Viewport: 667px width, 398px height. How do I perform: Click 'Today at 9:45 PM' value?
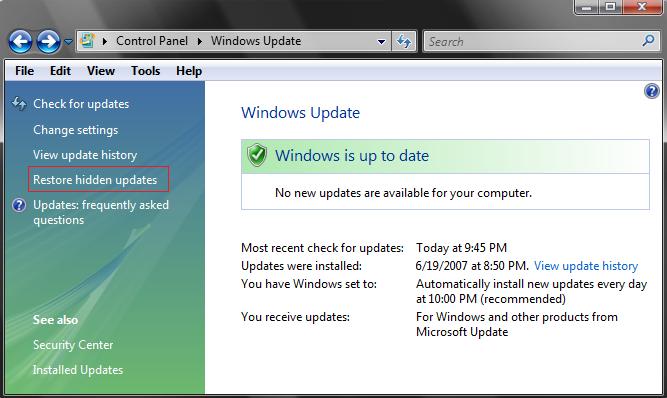461,247
